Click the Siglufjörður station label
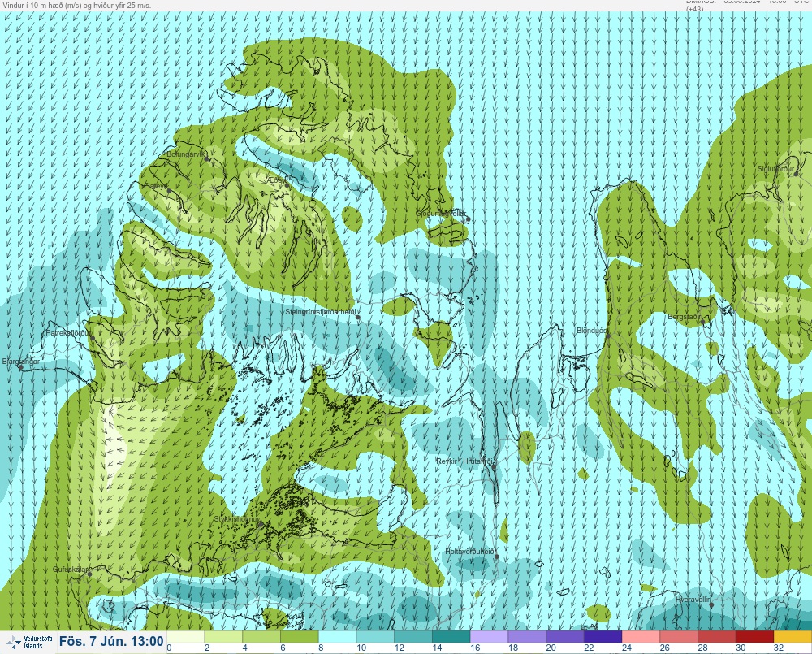Viewport: 812px width, 654px height. point(775,169)
